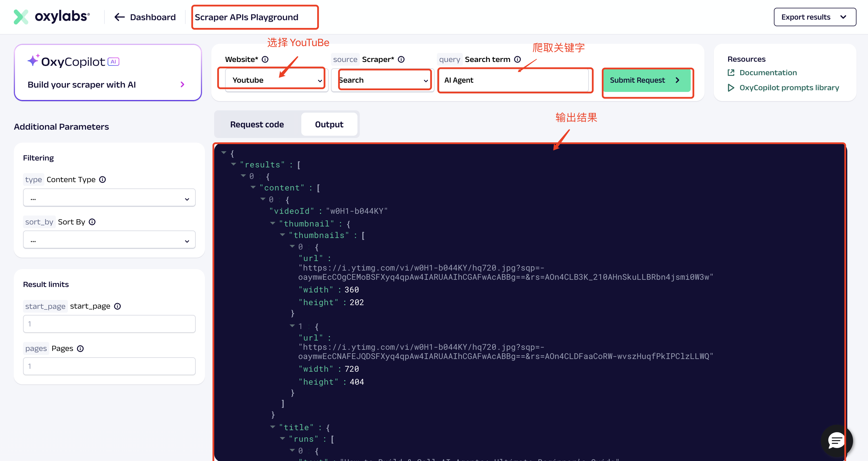Open the Export results dropdown
The image size is (868, 461).
(x=814, y=17)
